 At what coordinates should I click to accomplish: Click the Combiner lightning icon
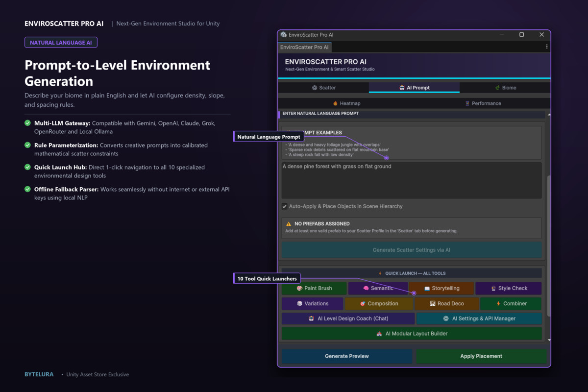[x=498, y=304]
